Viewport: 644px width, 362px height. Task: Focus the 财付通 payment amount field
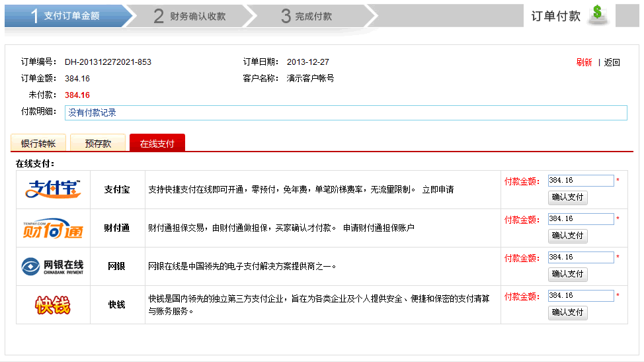click(x=581, y=219)
